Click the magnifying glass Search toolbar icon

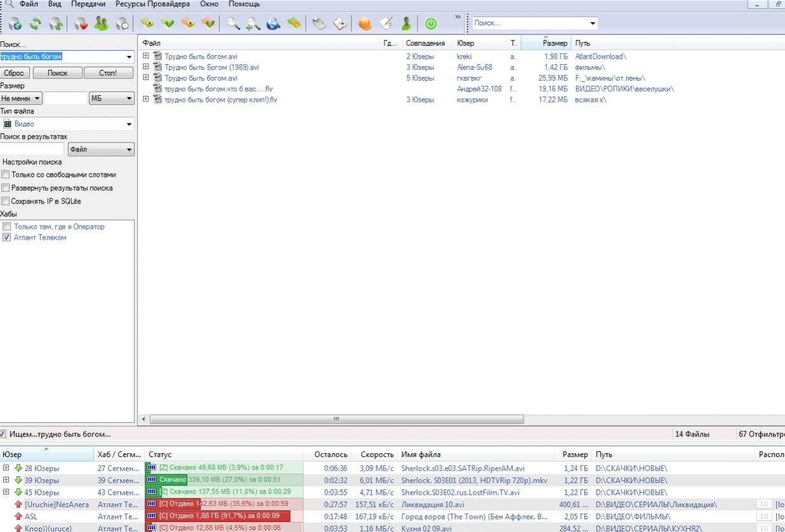pyautogui.click(x=233, y=24)
